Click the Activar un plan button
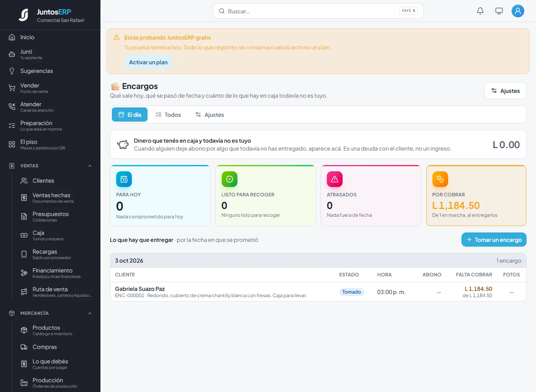536x392 pixels. [148, 62]
